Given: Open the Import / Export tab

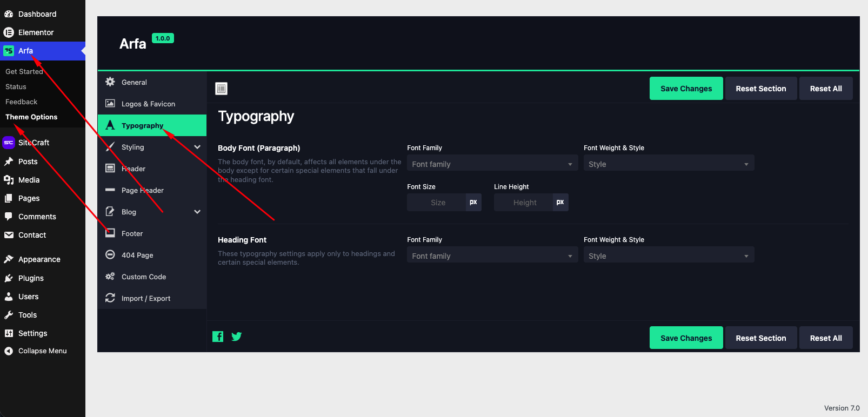Looking at the screenshot, I should point(152,298).
